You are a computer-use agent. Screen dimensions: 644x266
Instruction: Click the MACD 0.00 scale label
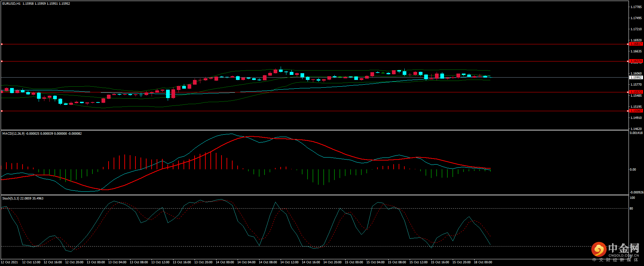633,170
